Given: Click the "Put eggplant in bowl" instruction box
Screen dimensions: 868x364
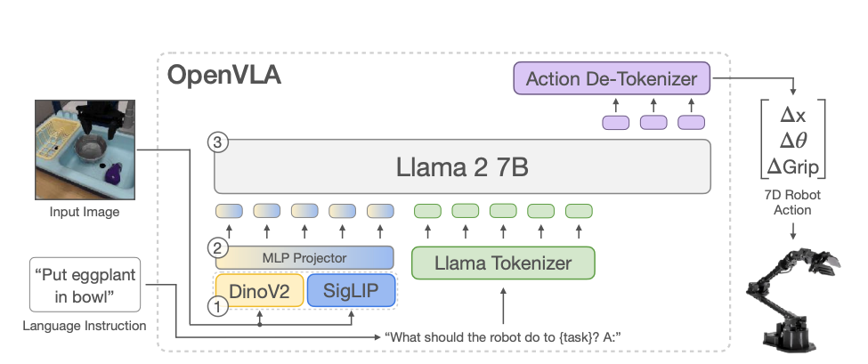Looking at the screenshot, I should tap(85, 285).
